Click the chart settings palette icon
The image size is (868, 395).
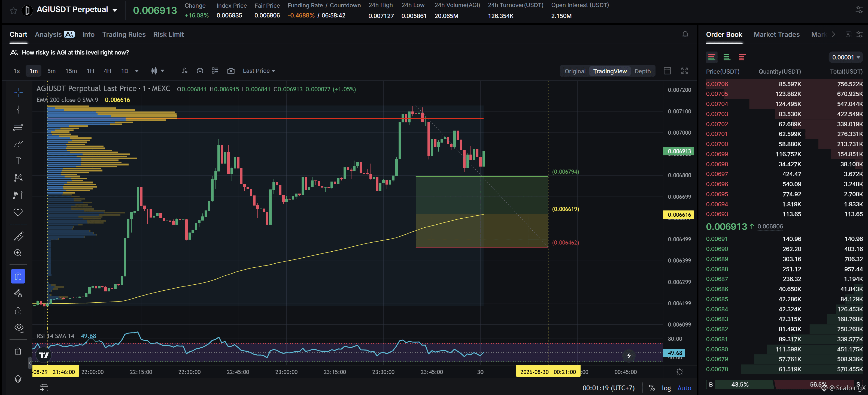pyautogui.click(x=200, y=71)
